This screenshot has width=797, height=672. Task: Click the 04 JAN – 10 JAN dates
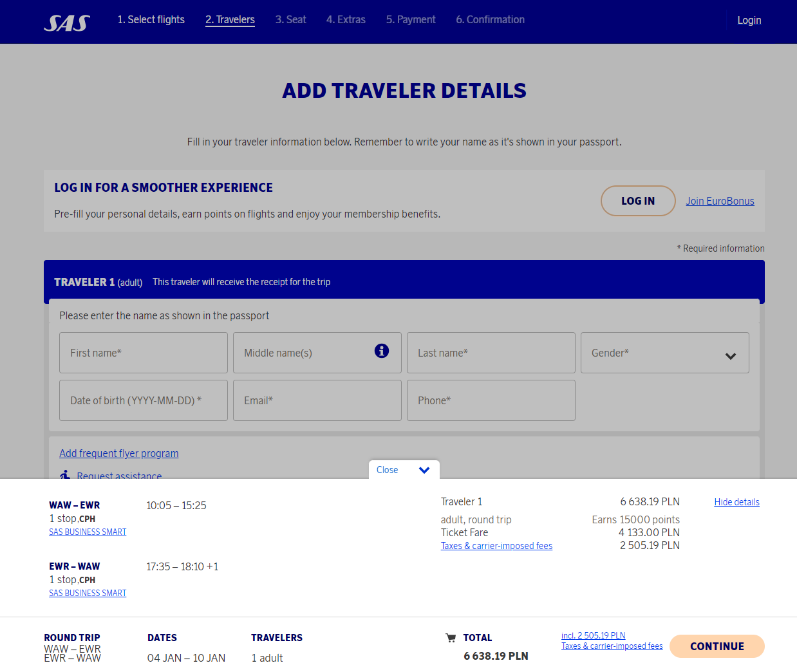tap(186, 658)
